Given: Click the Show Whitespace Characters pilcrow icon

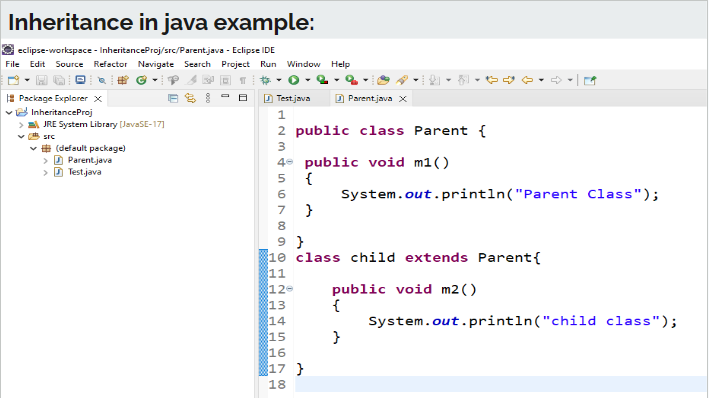Looking at the screenshot, I should [x=243, y=81].
